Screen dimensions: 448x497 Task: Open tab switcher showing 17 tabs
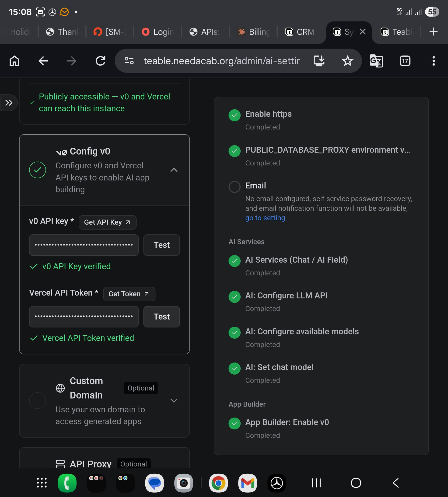(x=405, y=61)
